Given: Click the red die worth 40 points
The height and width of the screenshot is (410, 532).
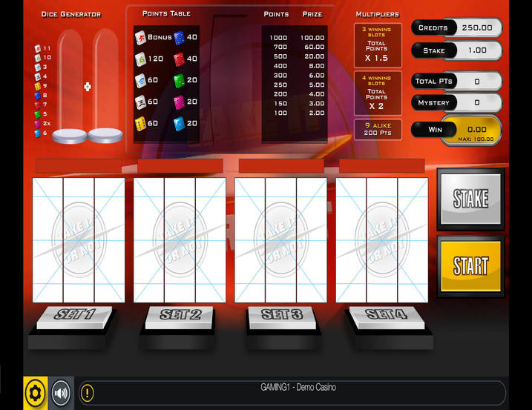Looking at the screenshot, I should point(179,59).
